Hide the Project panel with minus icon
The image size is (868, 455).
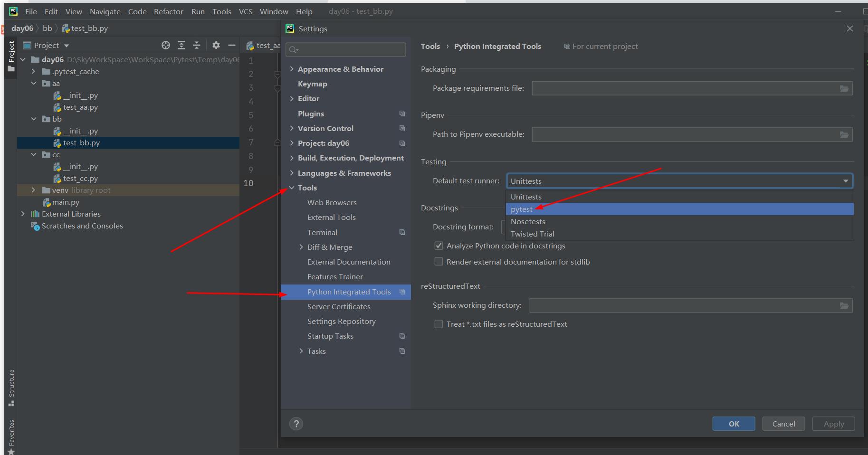click(232, 45)
